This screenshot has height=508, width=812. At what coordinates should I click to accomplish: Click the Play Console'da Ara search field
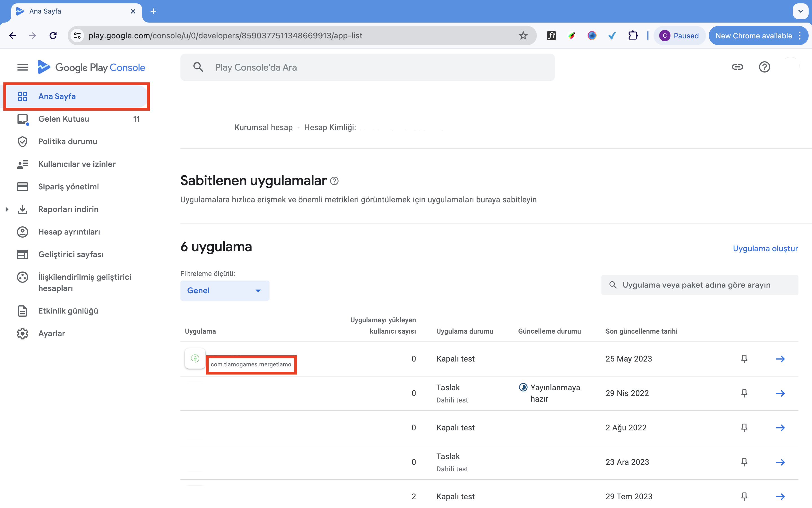pyautogui.click(x=367, y=67)
